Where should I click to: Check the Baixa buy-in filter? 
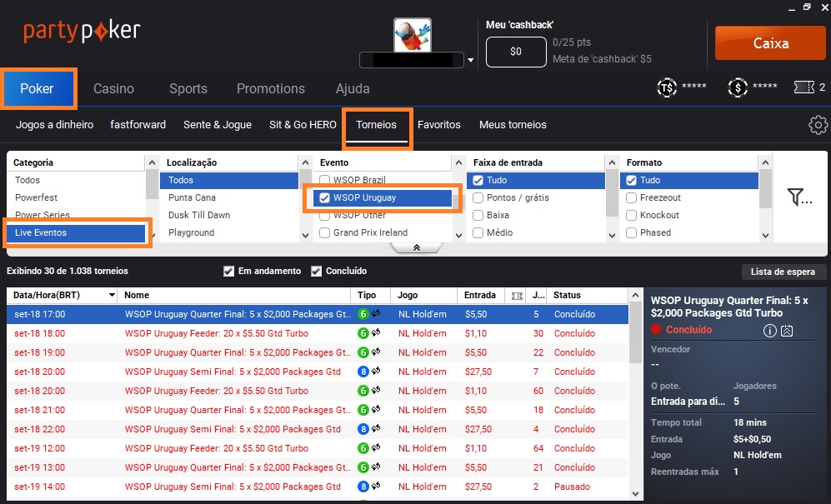pyautogui.click(x=478, y=215)
